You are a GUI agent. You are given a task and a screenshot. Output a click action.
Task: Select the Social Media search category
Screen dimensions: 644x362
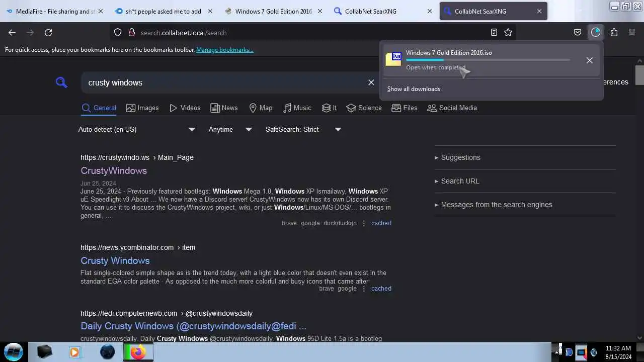tap(452, 108)
